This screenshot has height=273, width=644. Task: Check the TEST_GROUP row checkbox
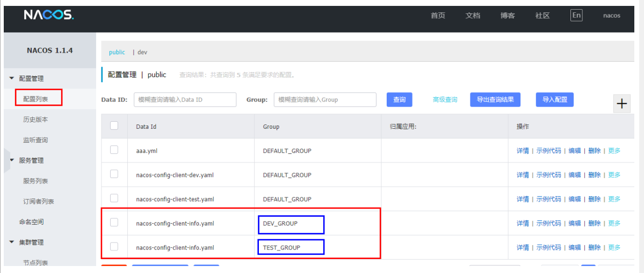pyautogui.click(x=114, y=247)
